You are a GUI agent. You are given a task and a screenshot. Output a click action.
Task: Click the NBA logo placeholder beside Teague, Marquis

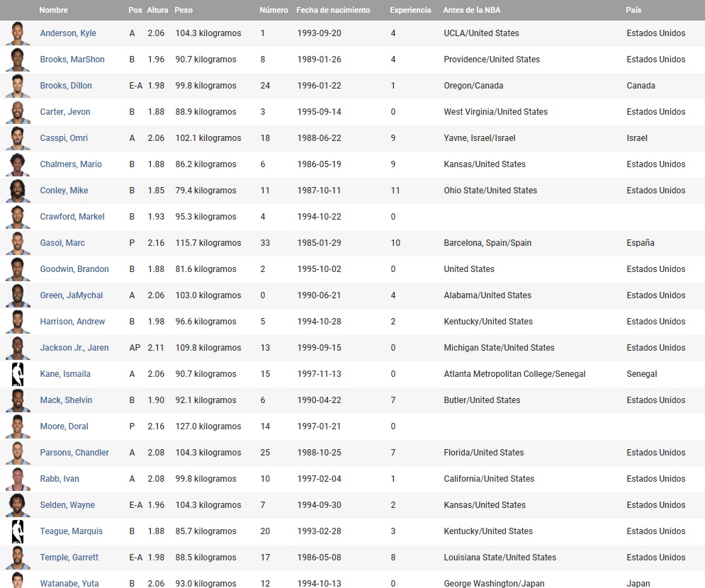[x=18, y=531]
